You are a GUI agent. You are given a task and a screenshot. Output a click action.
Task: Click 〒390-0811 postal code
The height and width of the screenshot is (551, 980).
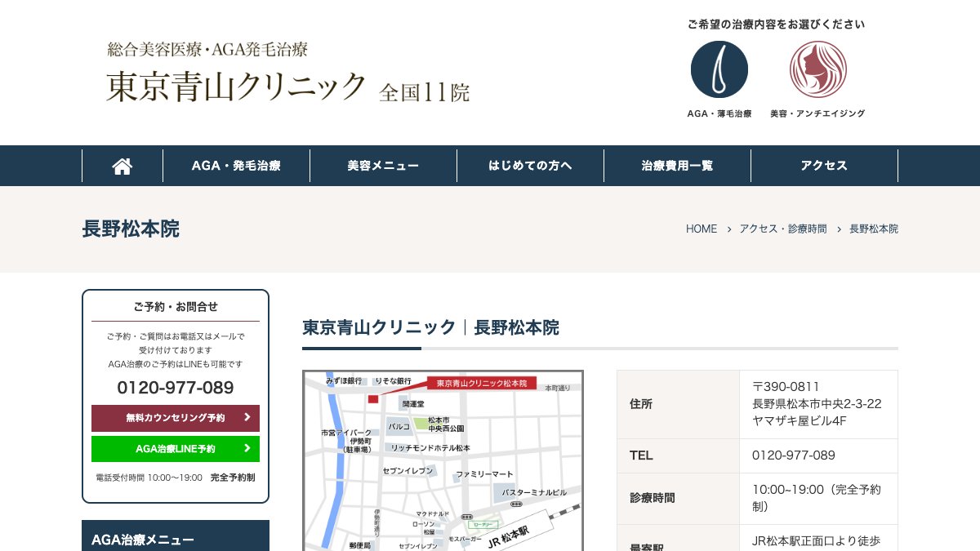click(x=786, y=387)
